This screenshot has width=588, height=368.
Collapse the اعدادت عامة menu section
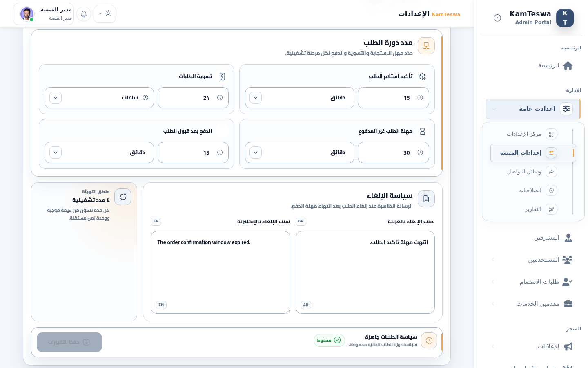[533, 109]
